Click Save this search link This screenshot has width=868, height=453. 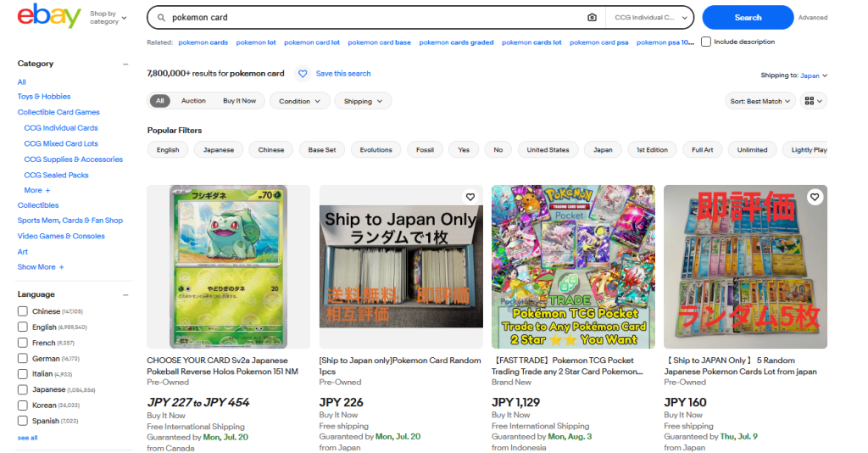tap(343, 74)
